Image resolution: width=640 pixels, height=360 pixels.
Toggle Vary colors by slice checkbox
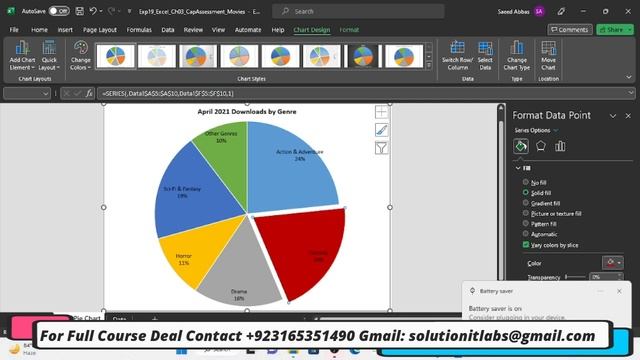(x=526, y=244)
